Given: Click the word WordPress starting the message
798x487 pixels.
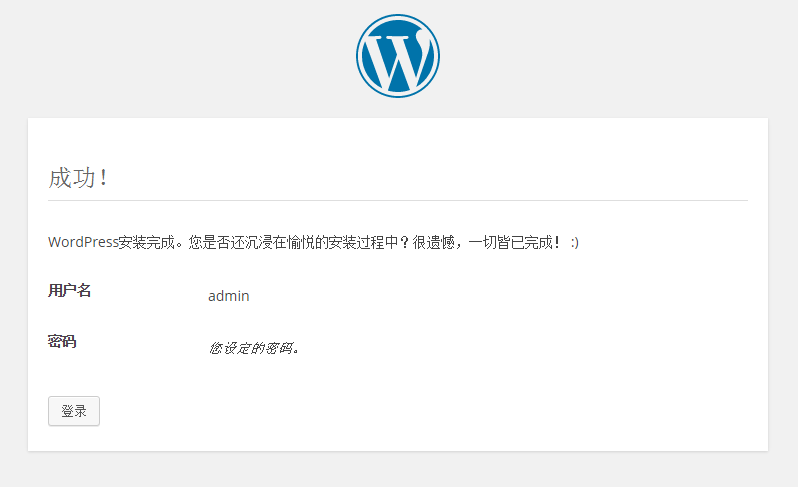Looking at the screenshot, I should [83, 243].
